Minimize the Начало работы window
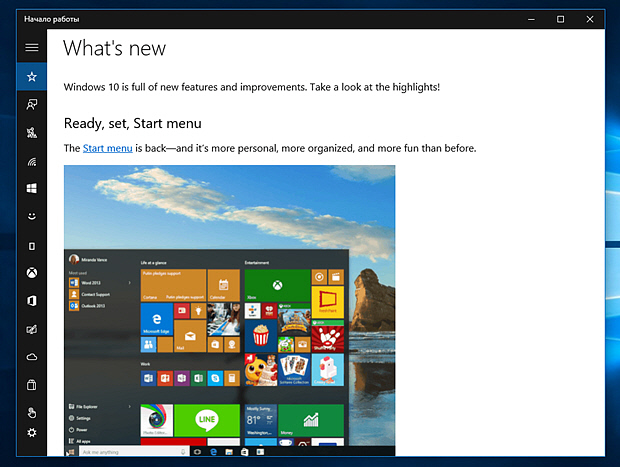 tap(531, 19)
